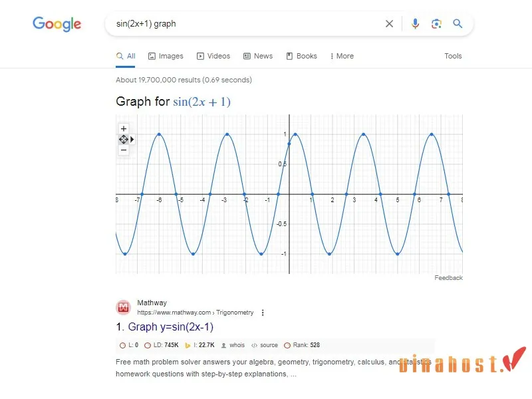Open Google Lens image search
This screenshot has width=532, height=399.
pos(436,24)
